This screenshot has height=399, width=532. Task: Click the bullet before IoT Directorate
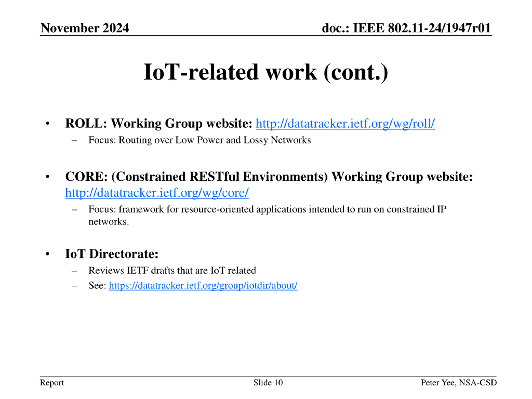click(x=47, y=254)
